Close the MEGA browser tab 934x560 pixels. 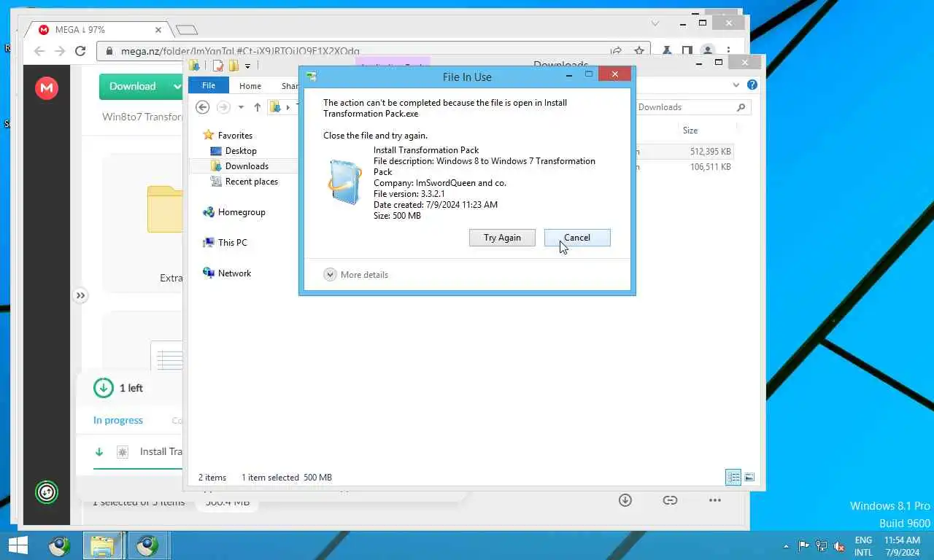(158, 30)
